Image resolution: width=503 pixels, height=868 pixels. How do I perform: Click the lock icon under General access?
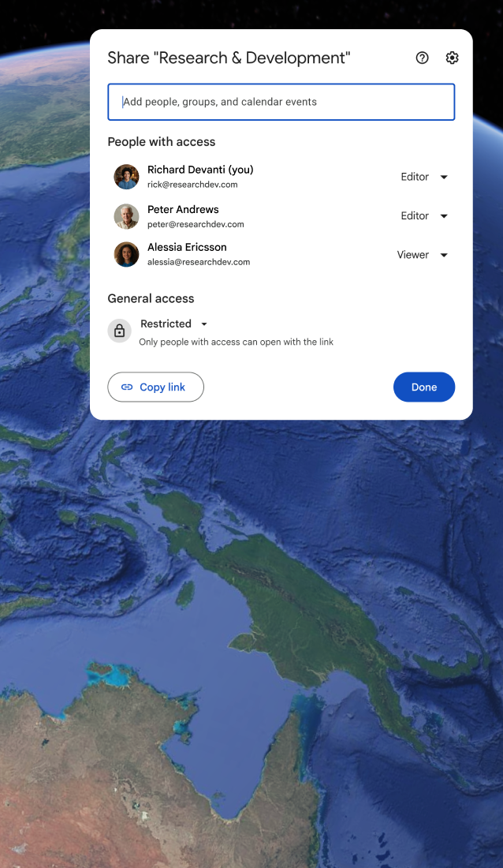[120, 331]
